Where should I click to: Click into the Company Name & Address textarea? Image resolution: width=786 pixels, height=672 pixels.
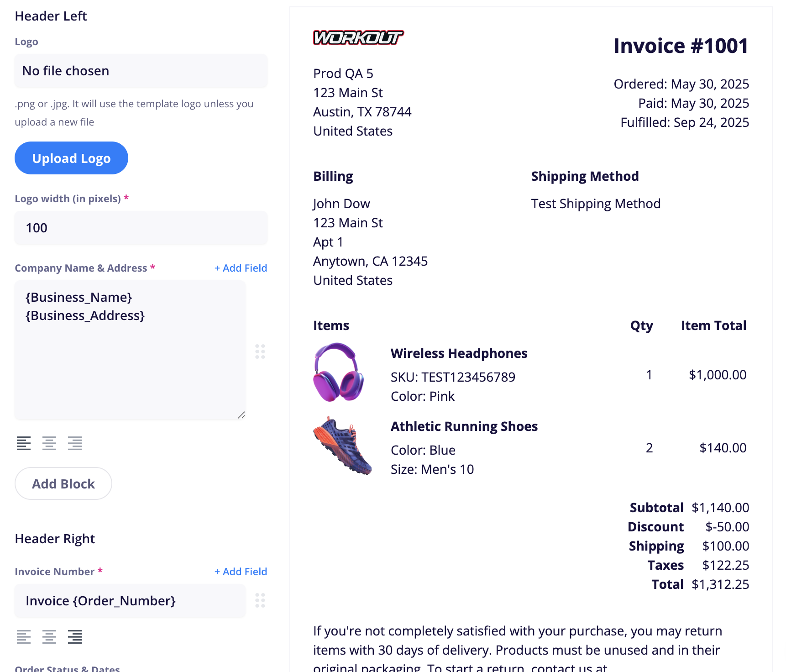pos(130,350)
